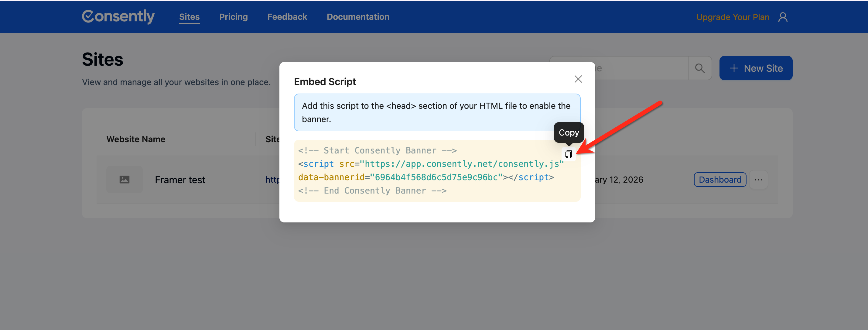The width and height of the screenshot is (868, 330).
Task: Click the Upgrade Your Plan link
Action: click(x=733, y=17)
